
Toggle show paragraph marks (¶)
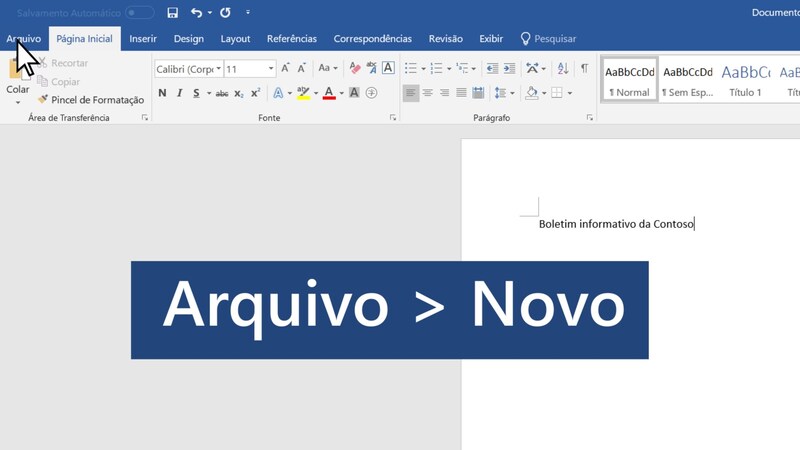click(584, 69)
